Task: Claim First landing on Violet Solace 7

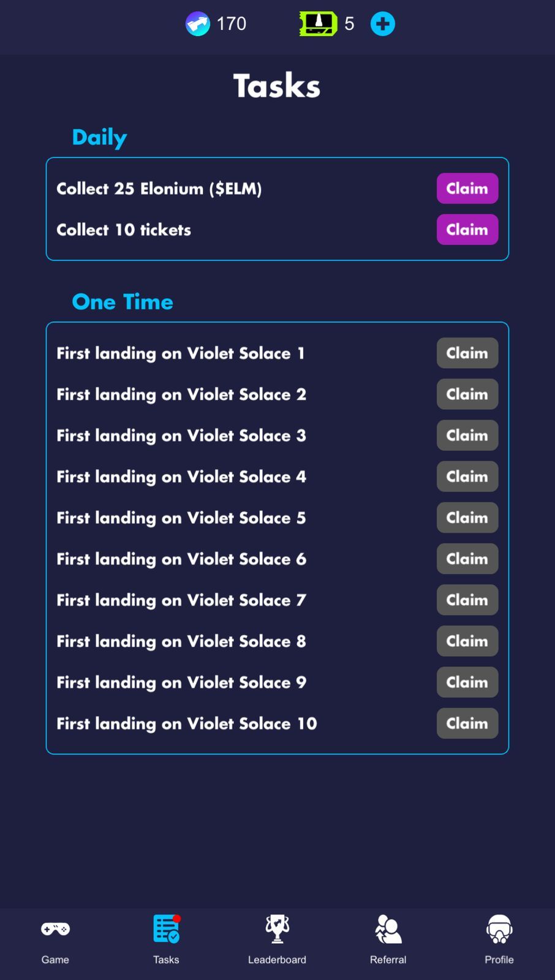Action: (467, 600)
